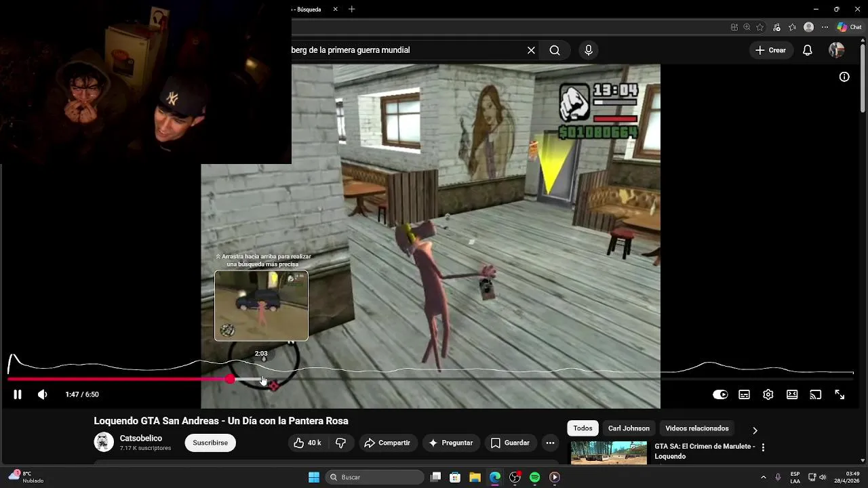Click the seek preview thumbnail at 2:03

261,306
